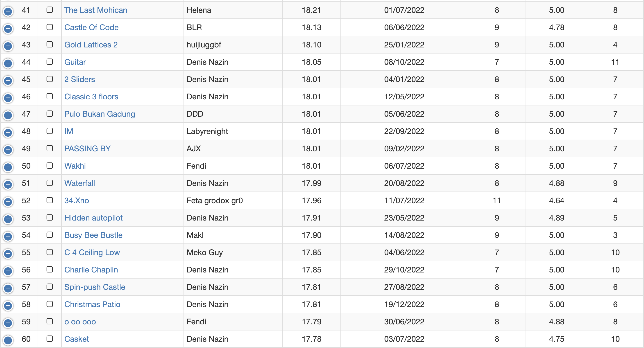Tick checkbox for Castle Of Code
This screenshot has height=348, width=644.
50,27
